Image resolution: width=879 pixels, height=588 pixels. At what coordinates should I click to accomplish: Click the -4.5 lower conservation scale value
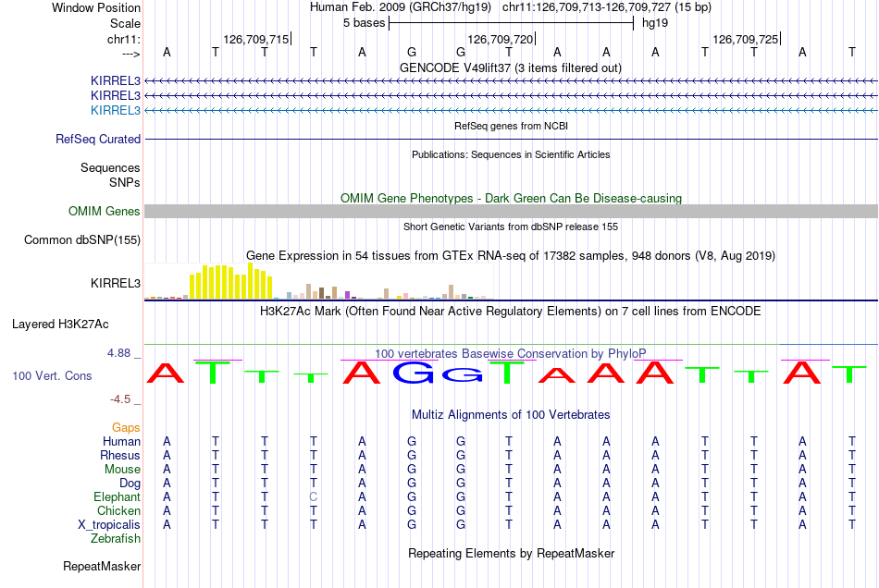pos(120,399)
